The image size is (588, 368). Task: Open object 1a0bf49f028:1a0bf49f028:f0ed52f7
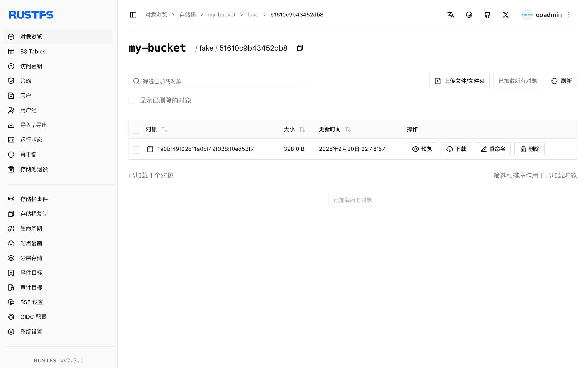(206, 149)
